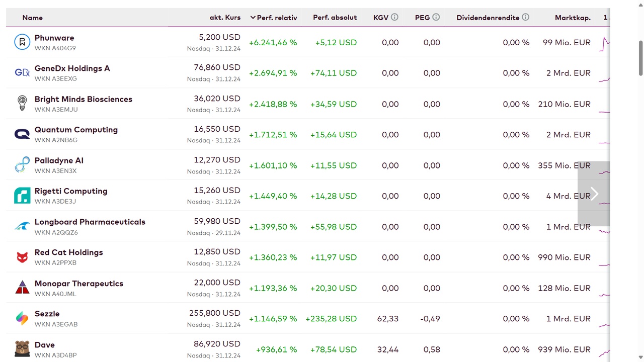Select Bright Minds market cap 210 Mio. EUR
644x362 pixels.
click(564, 104)
